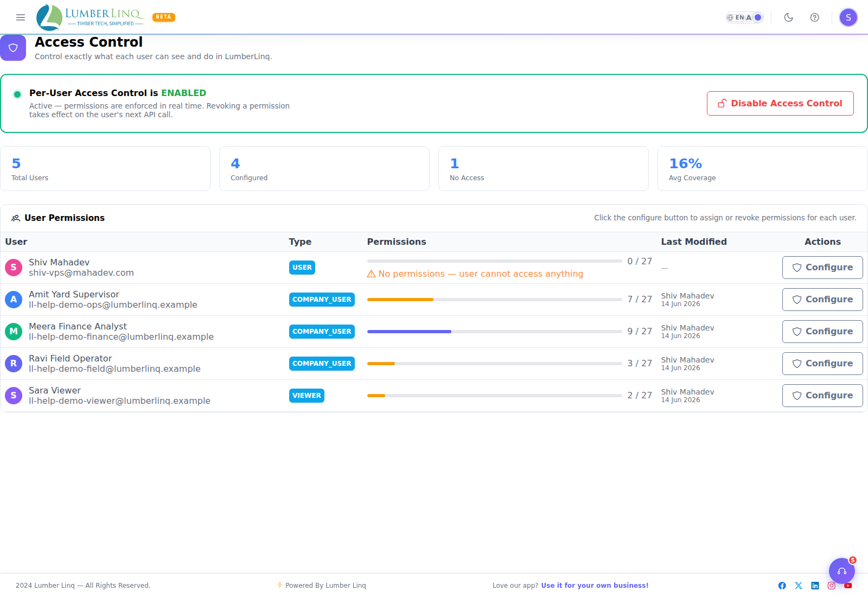Switch to dark mode moon icon
The width and height of the screenshot is (868, 597).
click(x=789, y=17)
